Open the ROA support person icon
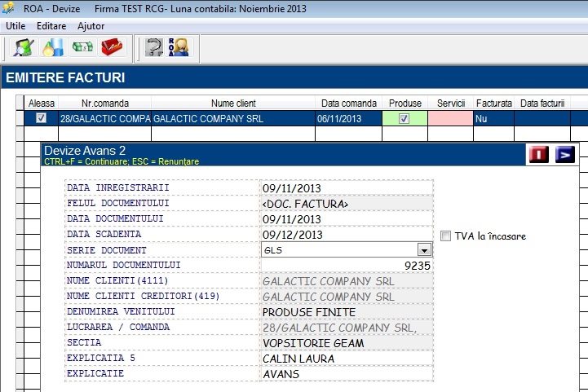This screenshot has height=392, width=588. click(x=179, y=47)
